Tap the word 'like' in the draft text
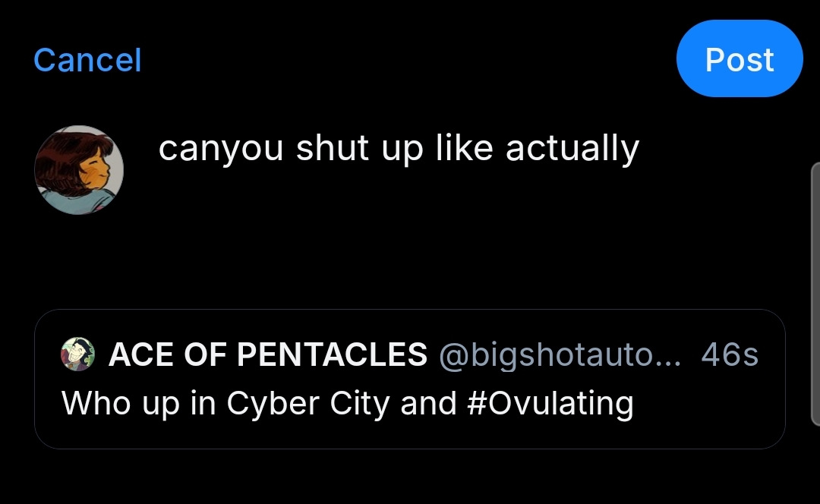Screen dimensions: 820x504 coord(465,149)
